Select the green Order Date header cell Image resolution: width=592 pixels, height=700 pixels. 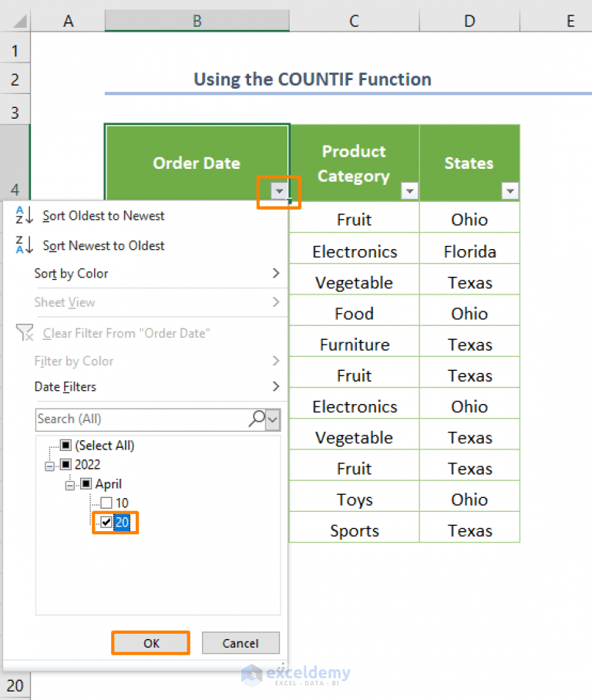[x=197, y=162]
